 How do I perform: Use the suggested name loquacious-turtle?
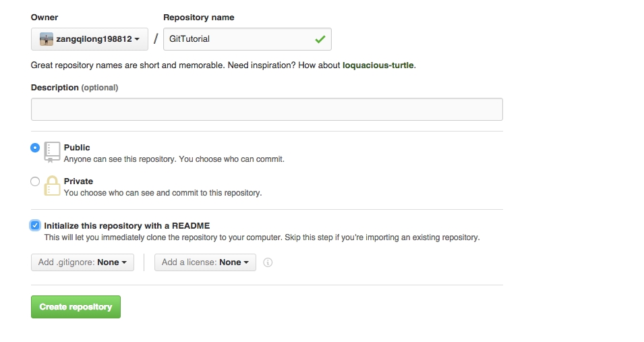point(378,65)
